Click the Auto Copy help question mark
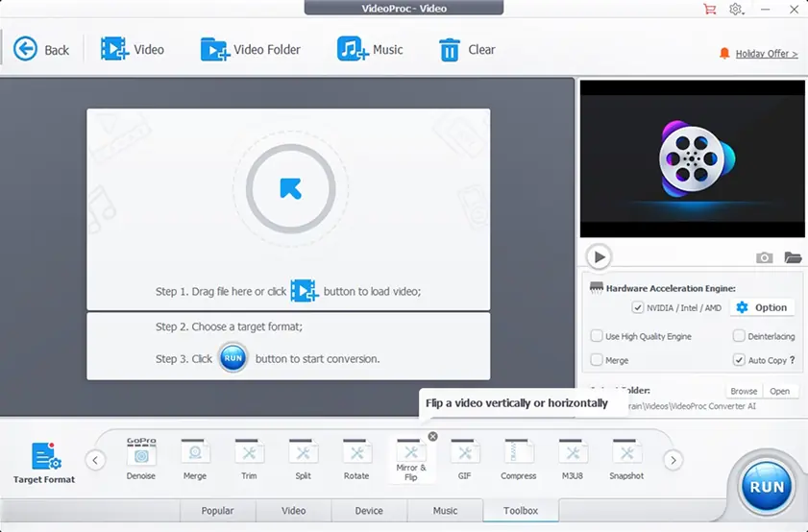Viewport: 808px width, 532px height. click(792, 360)
